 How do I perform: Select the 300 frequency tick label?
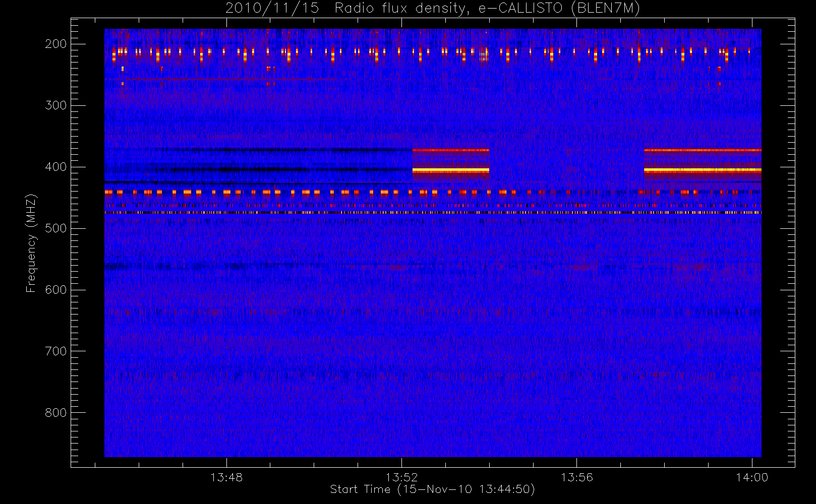(56, 105)
